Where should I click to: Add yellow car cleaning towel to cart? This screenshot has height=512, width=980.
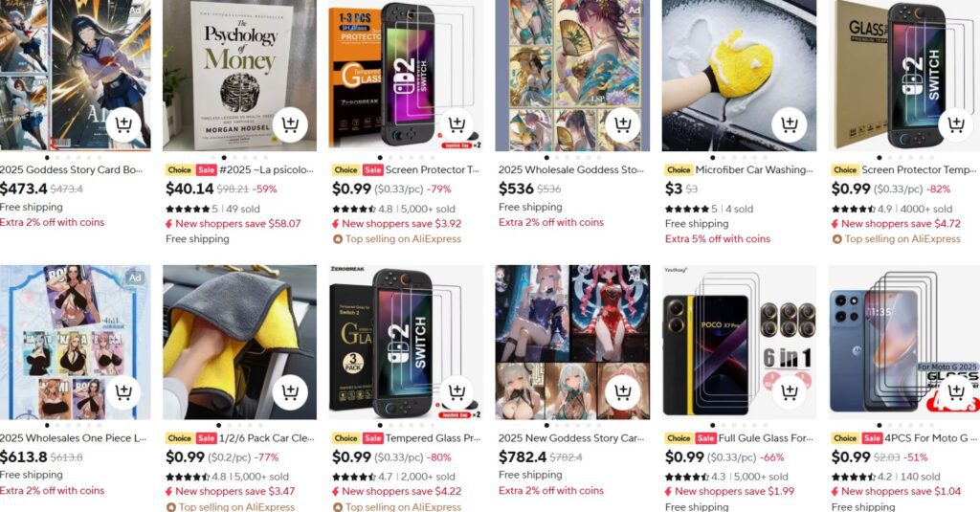(290, 392)
